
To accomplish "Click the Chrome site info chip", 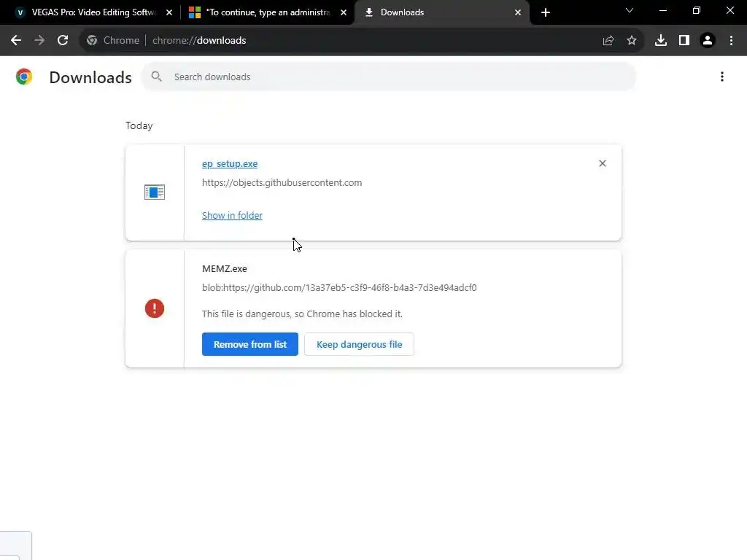I will click(113, 41).
